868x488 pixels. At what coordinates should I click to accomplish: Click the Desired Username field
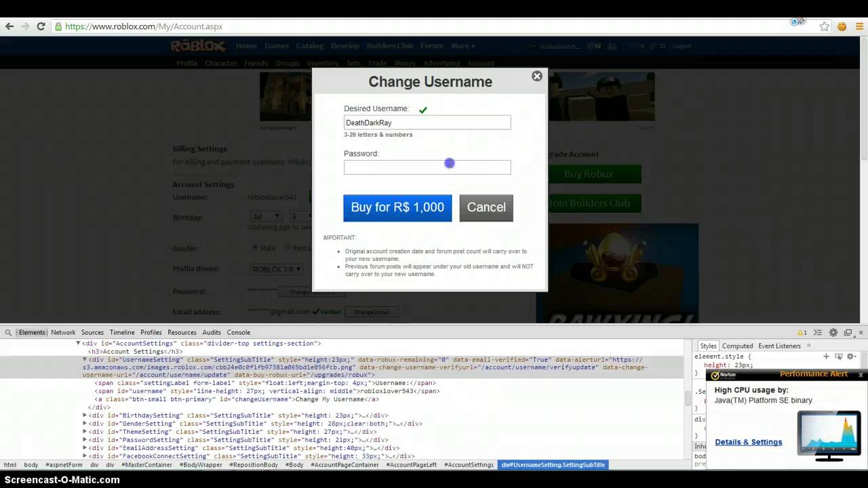tap(427, 123)
